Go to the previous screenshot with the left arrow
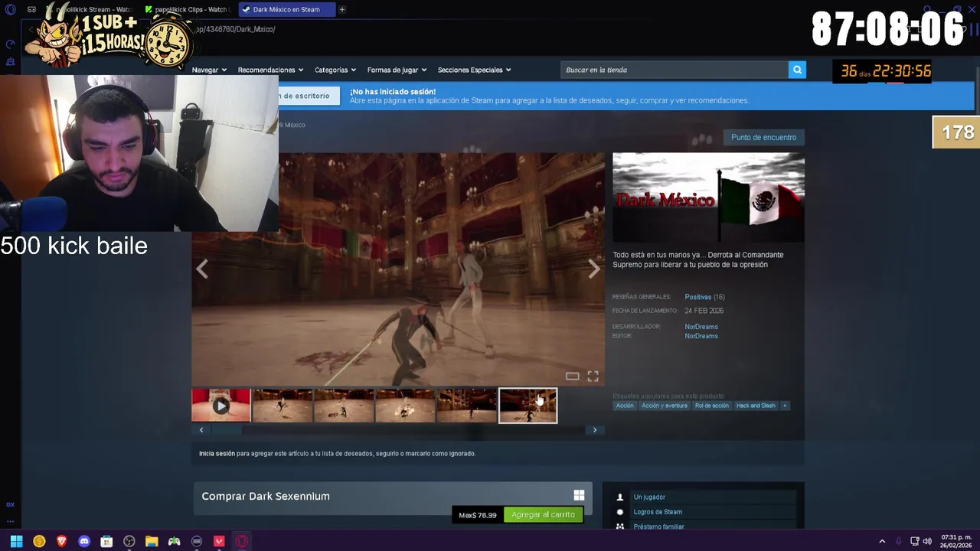980x551 pixels. (x=202, y=269)
